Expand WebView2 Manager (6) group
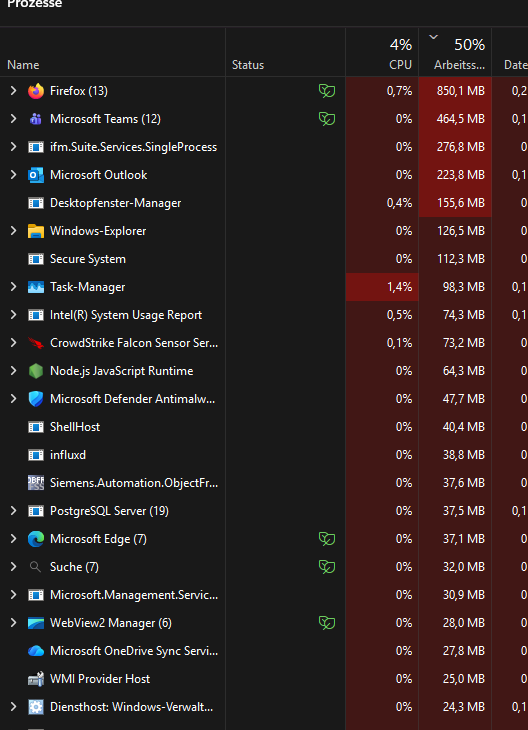 click(x=14, y=622)
